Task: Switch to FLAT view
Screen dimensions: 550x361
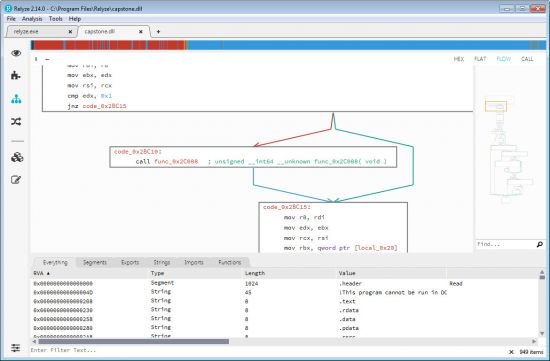Action: point(480,59)
